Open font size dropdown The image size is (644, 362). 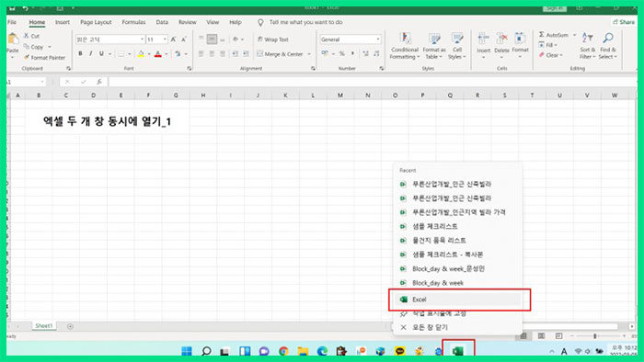(x=165, y=40)
